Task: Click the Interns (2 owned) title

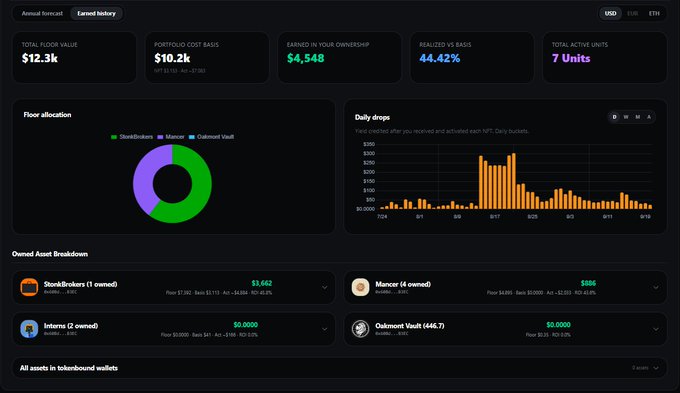Action: [x=71, y=326]
